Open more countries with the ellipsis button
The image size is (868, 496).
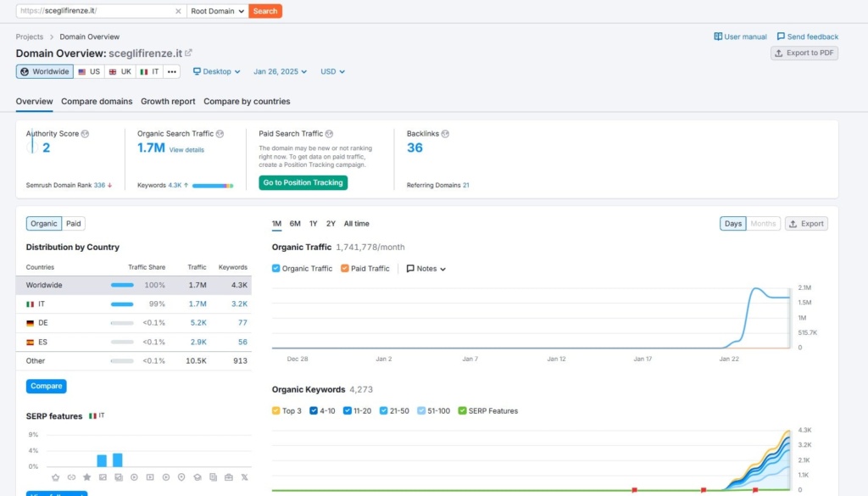[171, 71]
